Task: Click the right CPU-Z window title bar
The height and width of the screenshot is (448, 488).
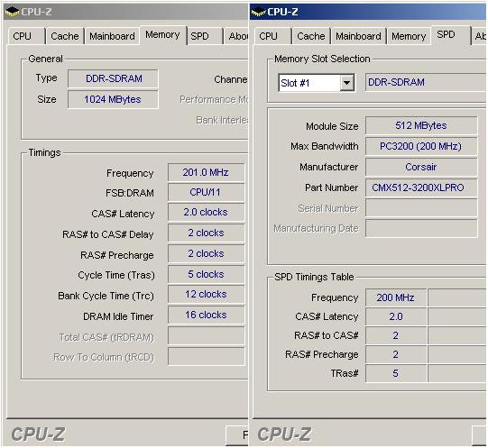Action: 368,12
